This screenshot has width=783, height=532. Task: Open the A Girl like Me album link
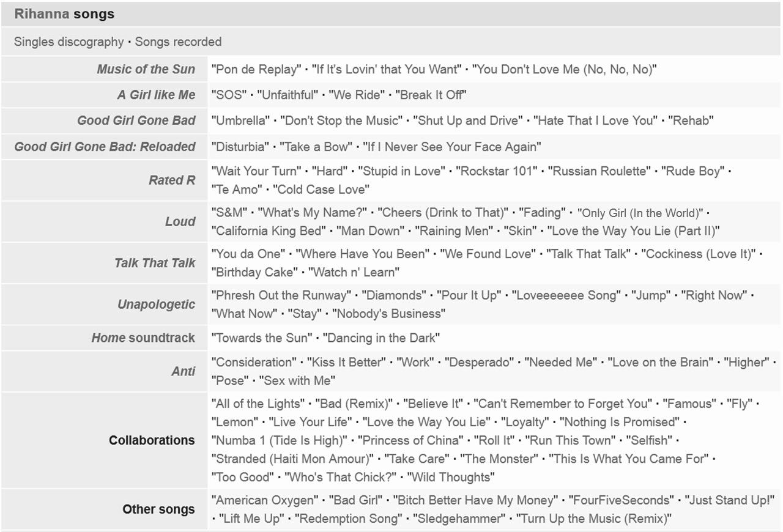[156, 95]
